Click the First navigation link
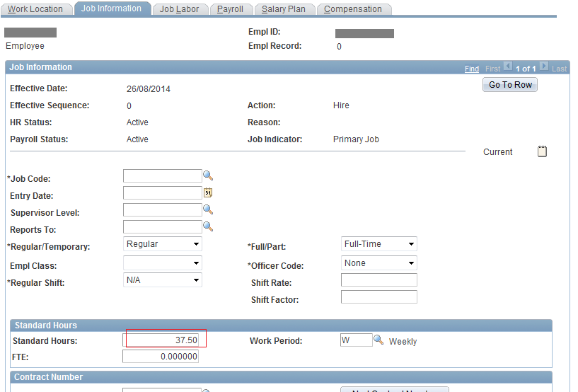Viewport: 578px width, 392px height. (493, 69)
